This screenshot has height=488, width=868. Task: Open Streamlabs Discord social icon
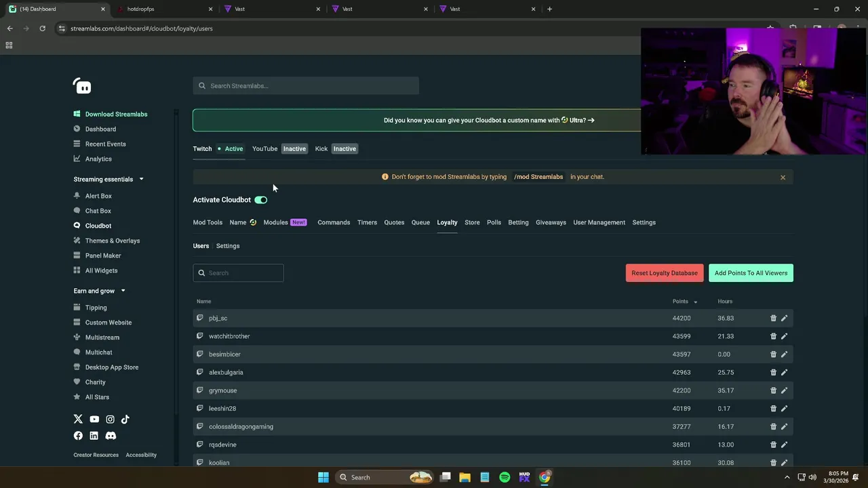tap(111, 436)
